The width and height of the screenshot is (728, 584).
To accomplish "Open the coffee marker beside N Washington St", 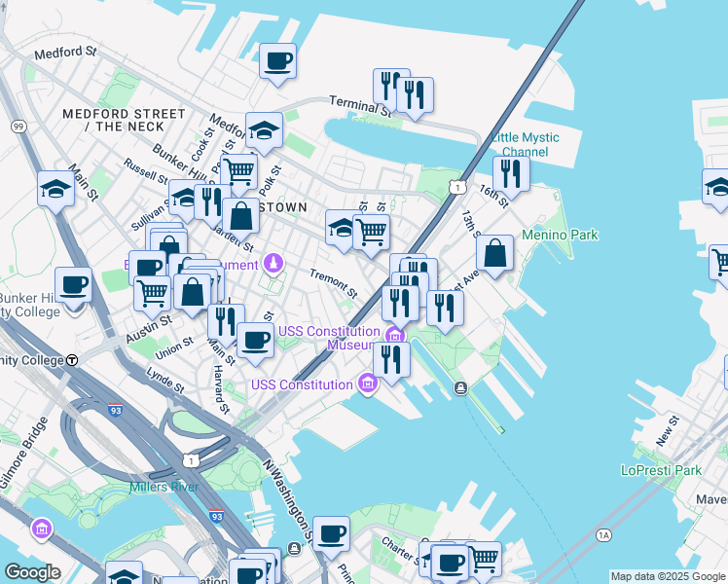I will (x=331, y=534).
